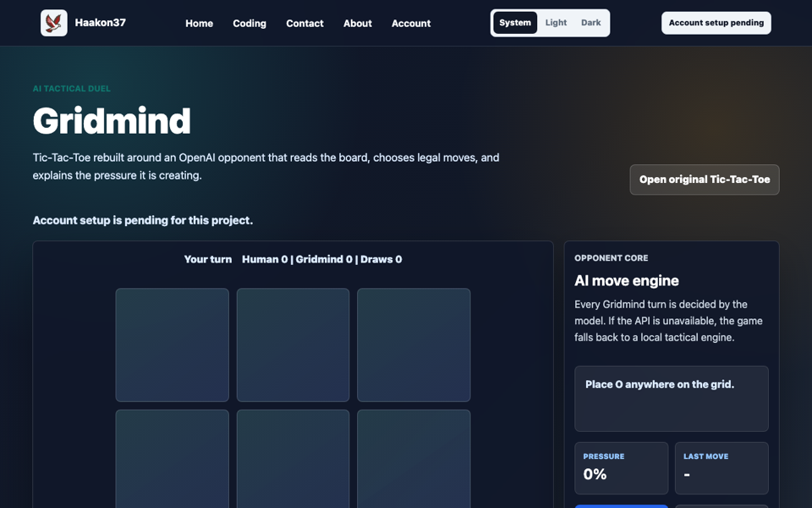
Task: Place O in the top-left cell
Action: click(172, 345)
